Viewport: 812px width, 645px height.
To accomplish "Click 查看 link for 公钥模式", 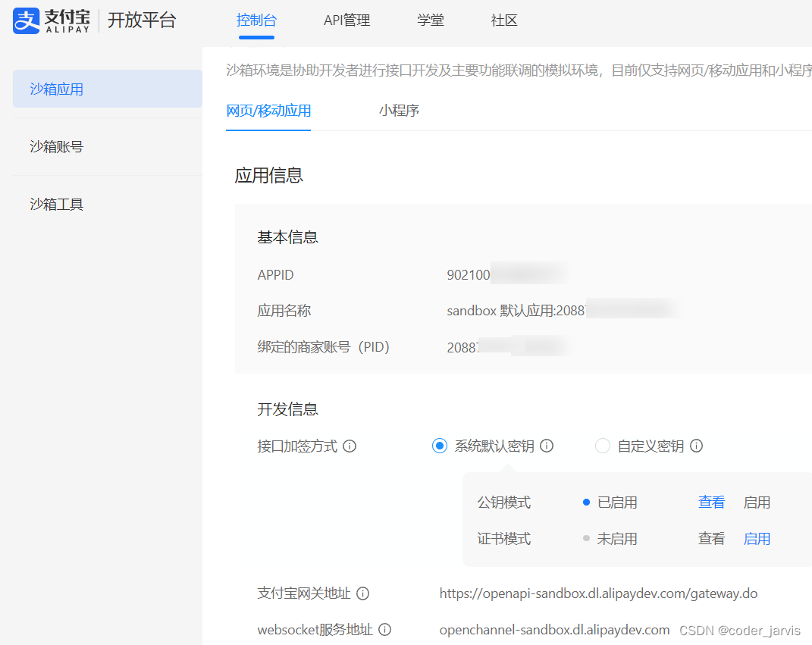I will 711,502.
